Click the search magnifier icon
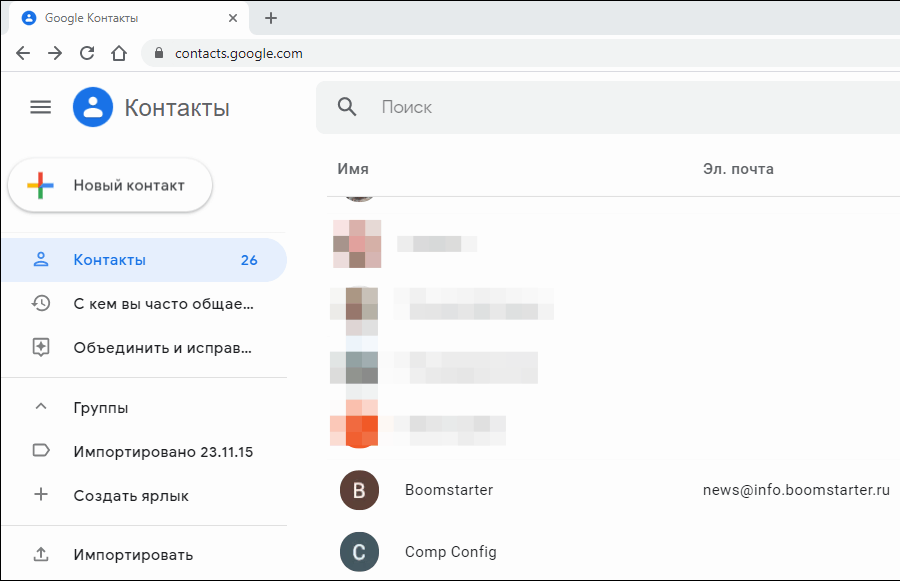 347,107
